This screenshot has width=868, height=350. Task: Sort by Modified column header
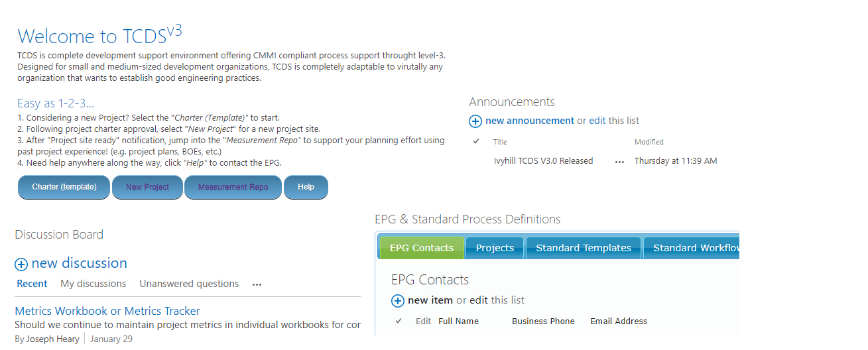point(649,142)
